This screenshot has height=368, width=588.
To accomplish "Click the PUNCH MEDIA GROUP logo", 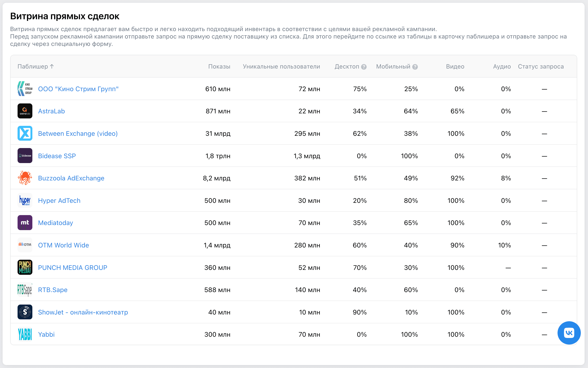I will (x=25, y=267).
